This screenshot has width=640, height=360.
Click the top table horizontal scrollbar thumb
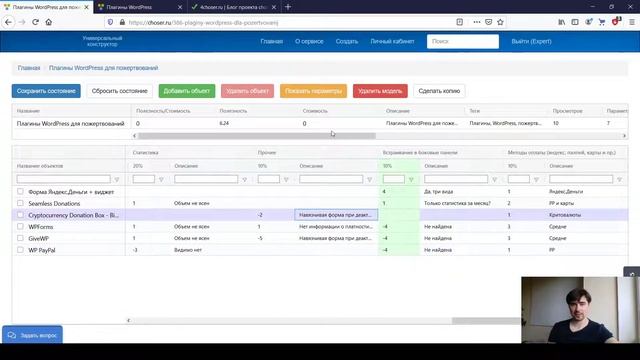(x=257, y=136)
